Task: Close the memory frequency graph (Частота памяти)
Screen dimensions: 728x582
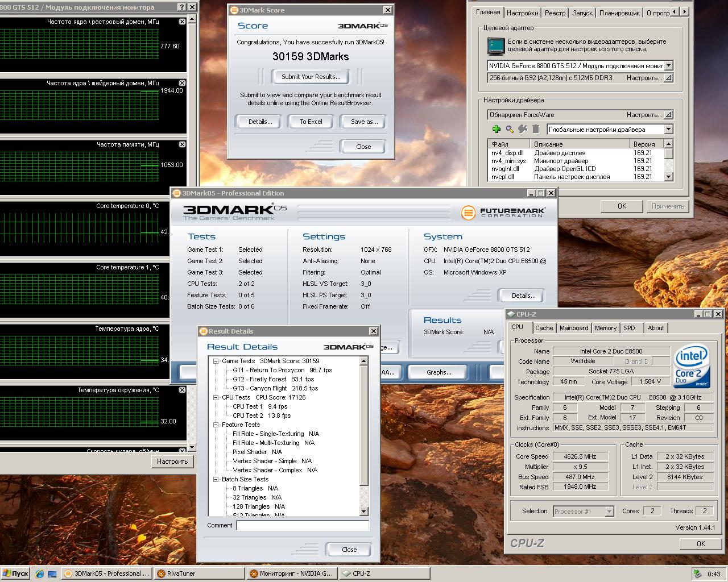Action: pyautogui.click(x=182, y=144)
